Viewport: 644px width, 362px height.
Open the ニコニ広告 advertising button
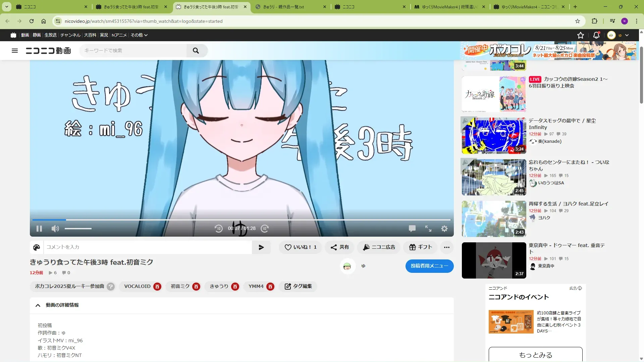pos(379,247)
